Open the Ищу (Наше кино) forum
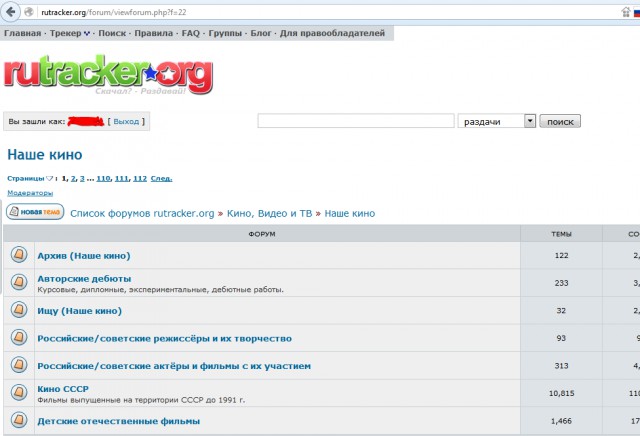The image size is (640, 436). click(x=80, y=311)
